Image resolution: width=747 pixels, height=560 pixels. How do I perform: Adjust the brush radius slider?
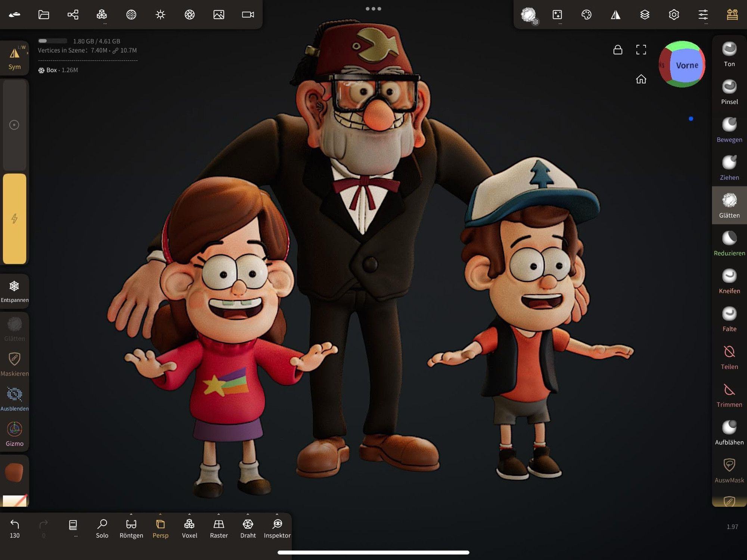[15, 125]
